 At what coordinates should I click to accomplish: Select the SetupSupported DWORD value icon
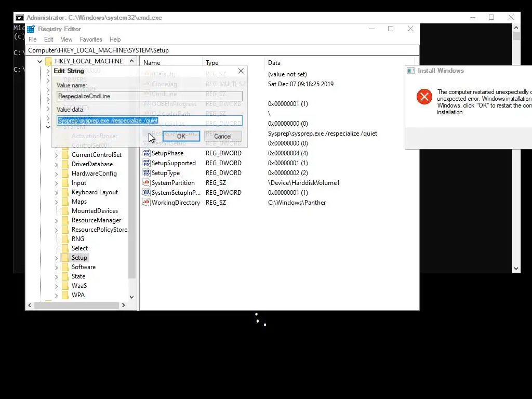146,163
